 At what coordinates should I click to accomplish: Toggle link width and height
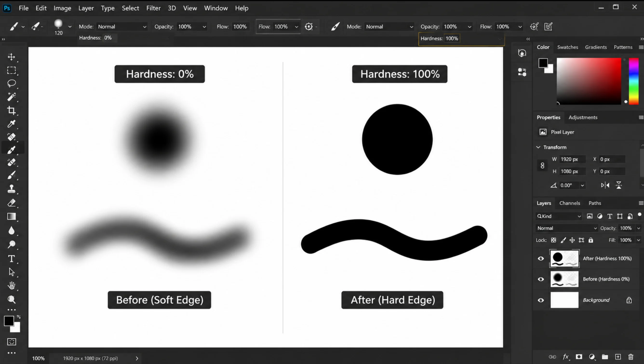(542, 165)
